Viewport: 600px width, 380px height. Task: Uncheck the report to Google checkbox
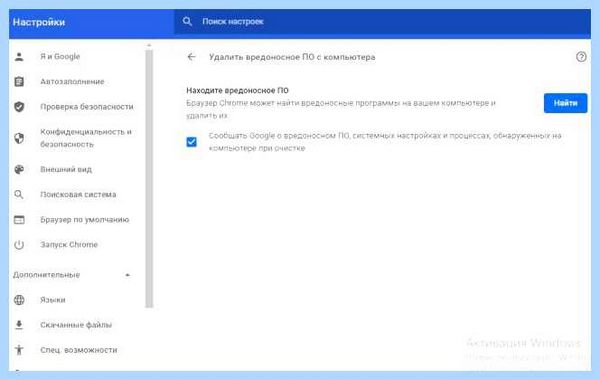(x=191, y=142)
